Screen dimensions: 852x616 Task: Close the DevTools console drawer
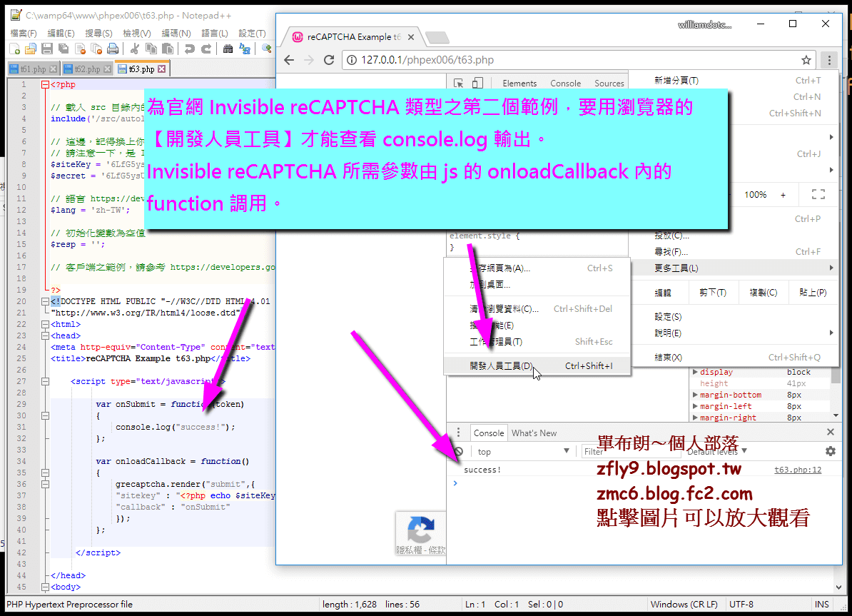click(831, 433)
